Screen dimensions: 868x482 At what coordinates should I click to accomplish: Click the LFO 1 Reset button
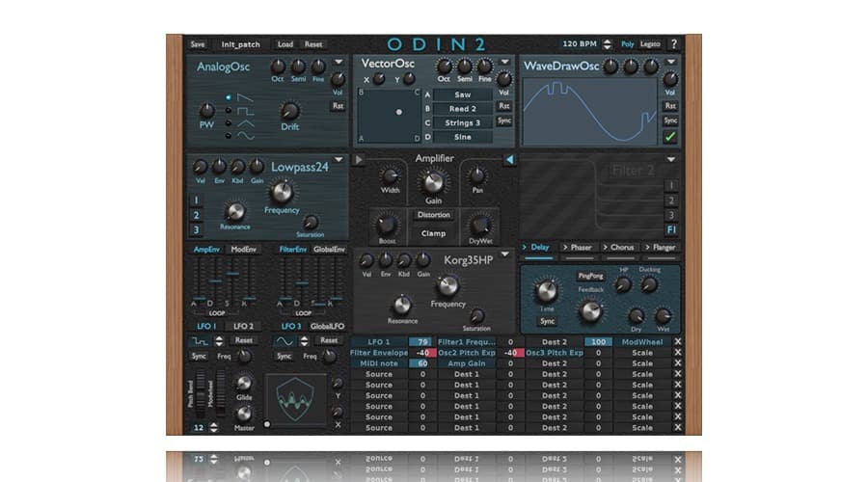click(x=244, y=341)
